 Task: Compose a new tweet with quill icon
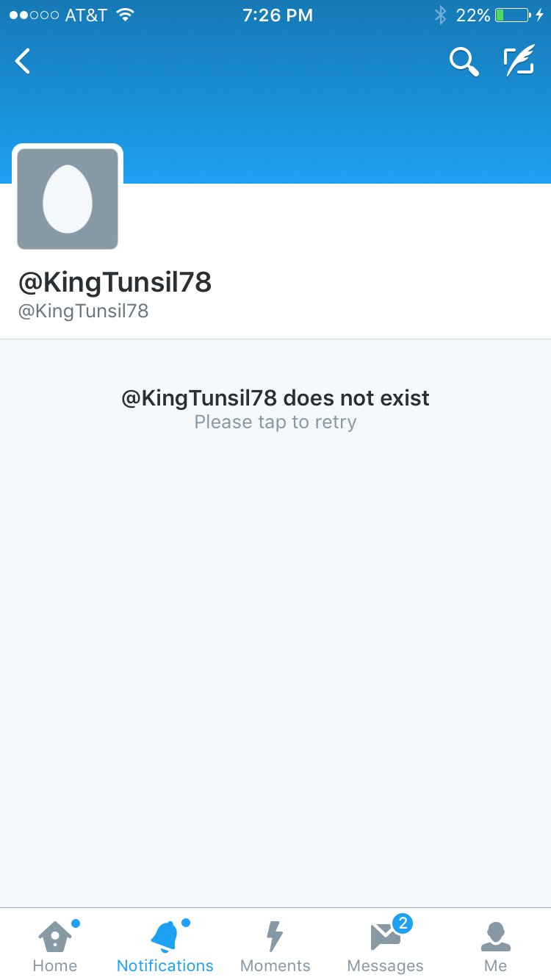coord(519,62)
